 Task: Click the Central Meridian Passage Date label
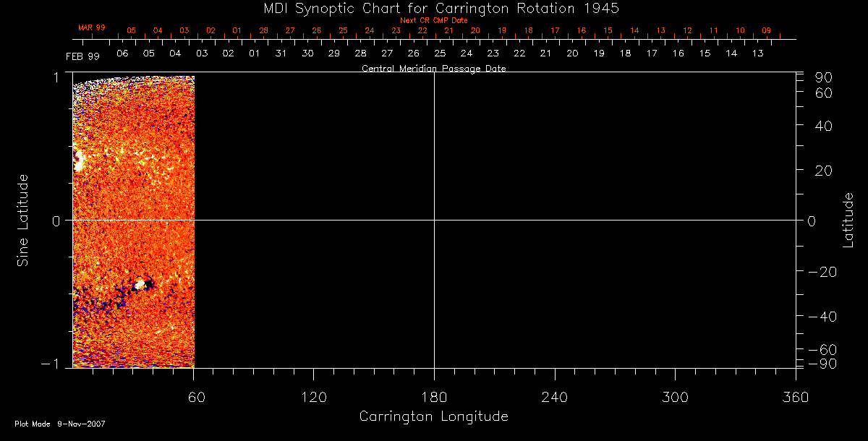(433, 69)
